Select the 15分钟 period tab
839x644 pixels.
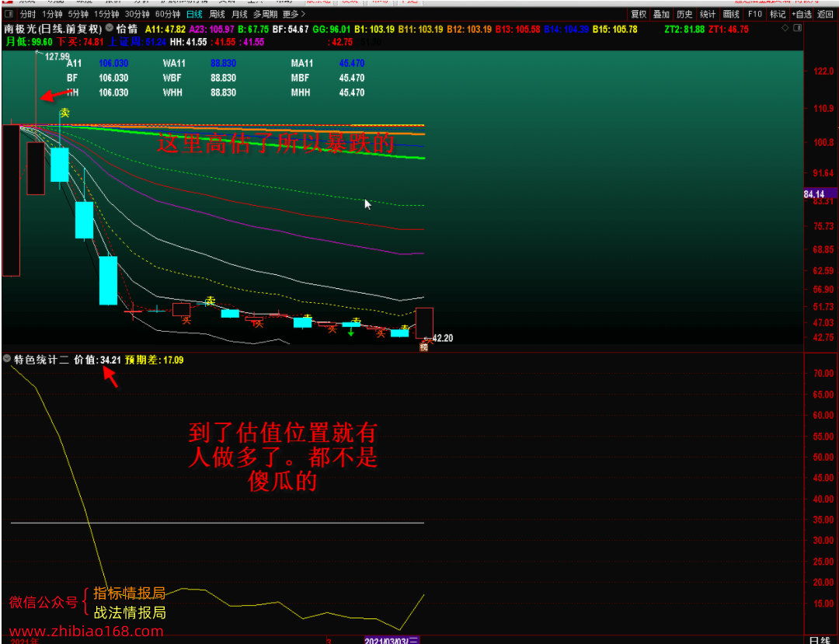tap(106, 15)
